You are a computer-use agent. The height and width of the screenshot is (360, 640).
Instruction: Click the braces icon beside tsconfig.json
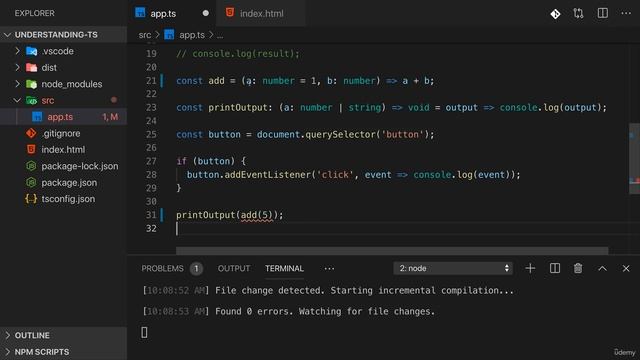click(31, 199)
